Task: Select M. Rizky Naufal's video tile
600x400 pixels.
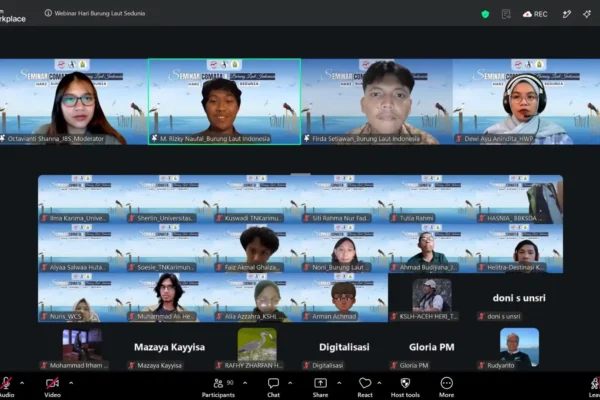Action: click(225, 102)
